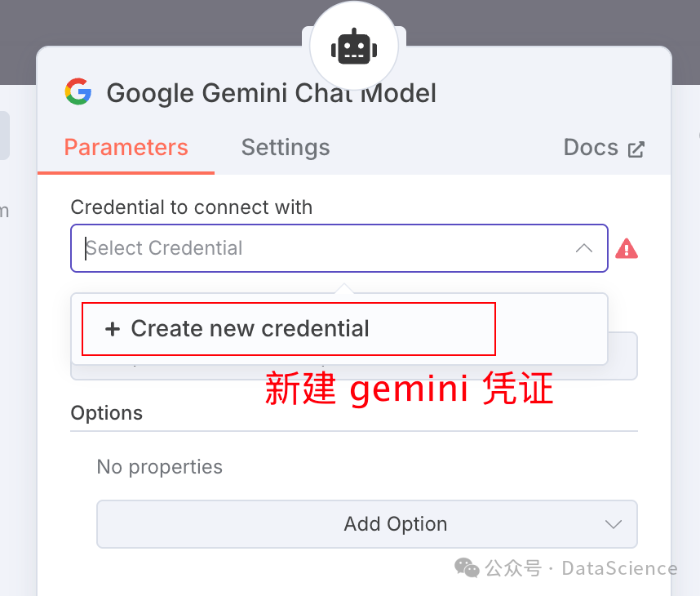This screenshot has width=700, height=596.
Task: Click the No properties text
Action: coord(160,467)
